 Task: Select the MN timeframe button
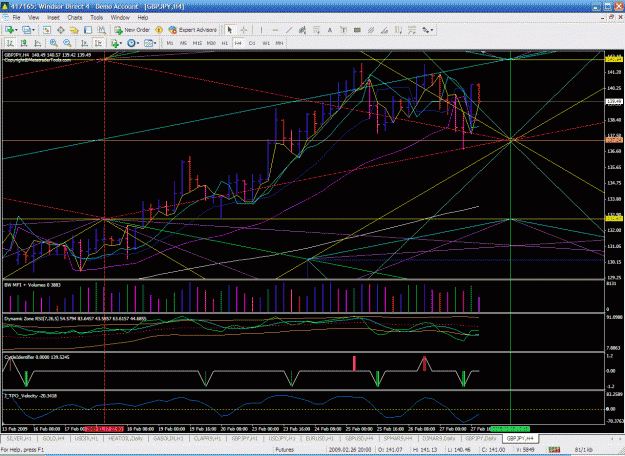(x=279, y=43)
